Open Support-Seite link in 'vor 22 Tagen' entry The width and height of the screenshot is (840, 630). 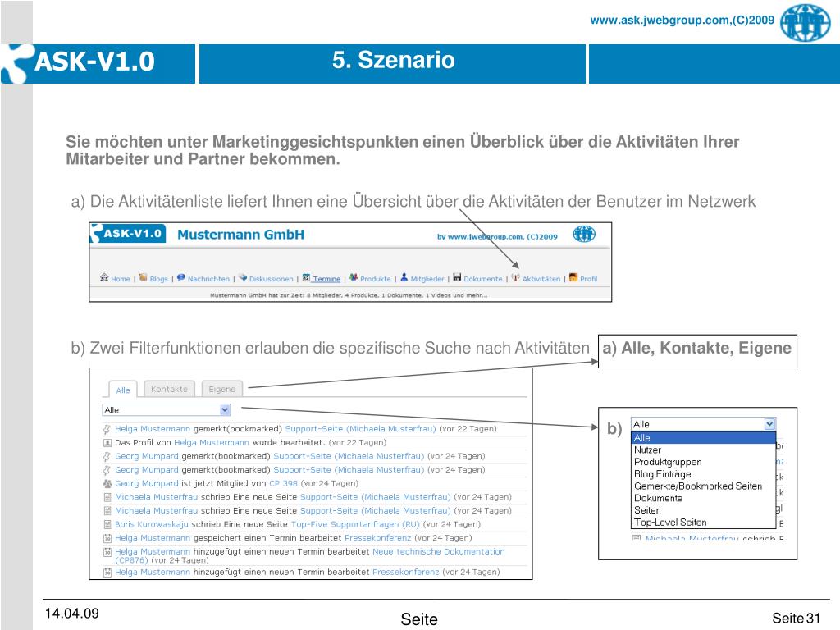click(361, 429)
